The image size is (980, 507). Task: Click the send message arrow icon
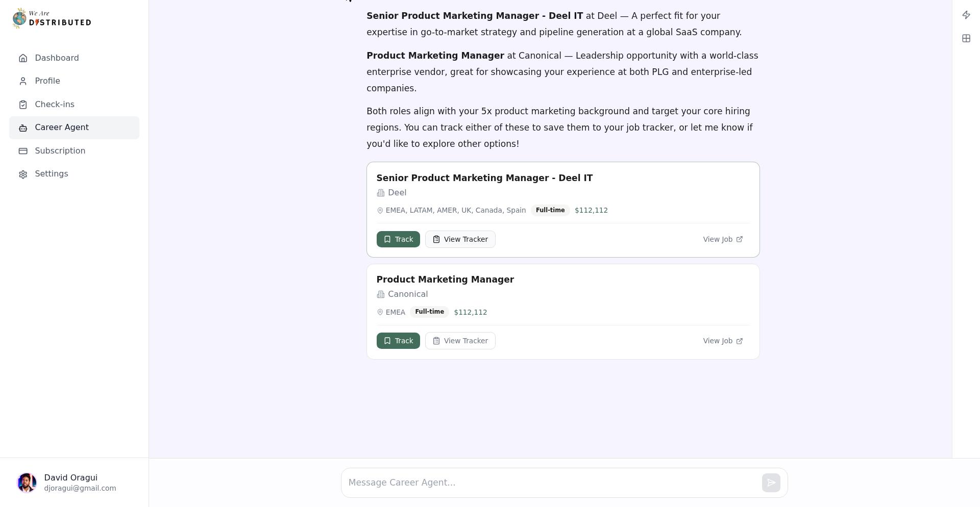(x=771, y=482)
